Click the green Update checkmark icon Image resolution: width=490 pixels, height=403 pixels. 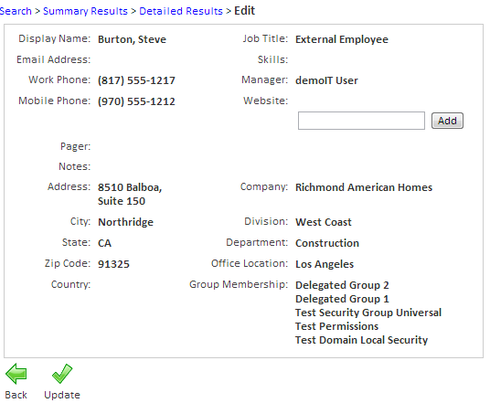[x=62, y=374]
